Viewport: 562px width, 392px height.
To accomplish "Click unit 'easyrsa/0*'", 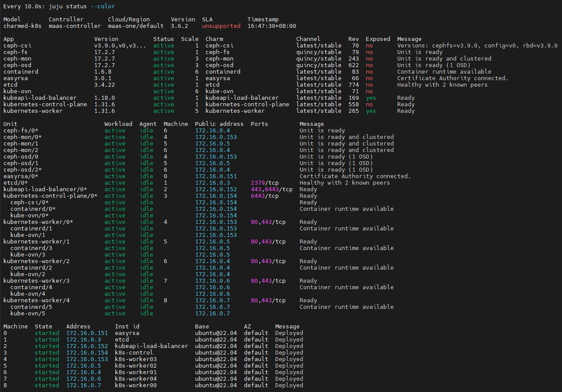I will pos(21,176).
